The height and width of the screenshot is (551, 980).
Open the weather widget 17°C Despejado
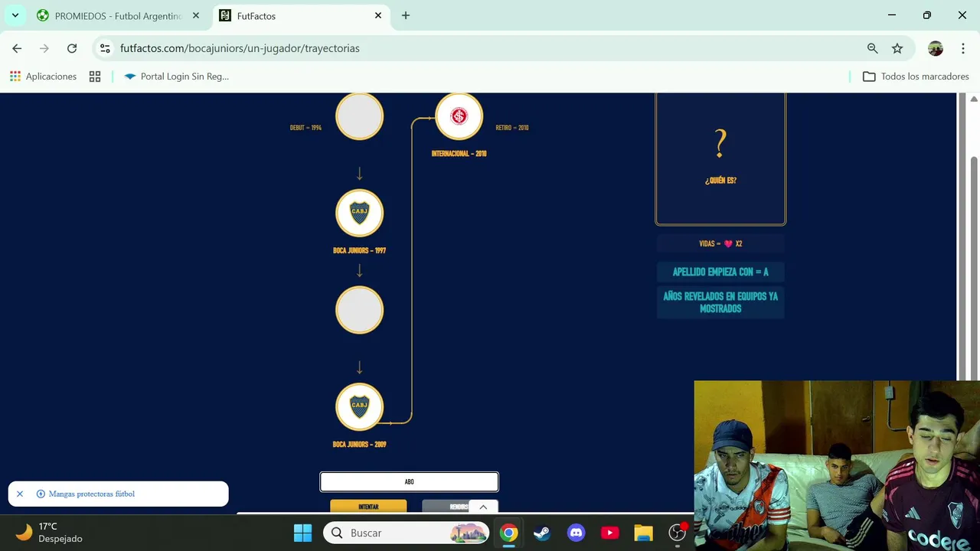click(x=51, y=533)
